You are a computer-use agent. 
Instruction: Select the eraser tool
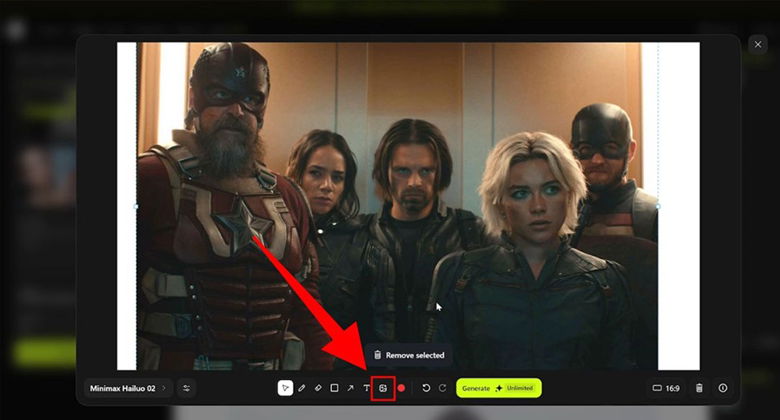pos(318,388)
